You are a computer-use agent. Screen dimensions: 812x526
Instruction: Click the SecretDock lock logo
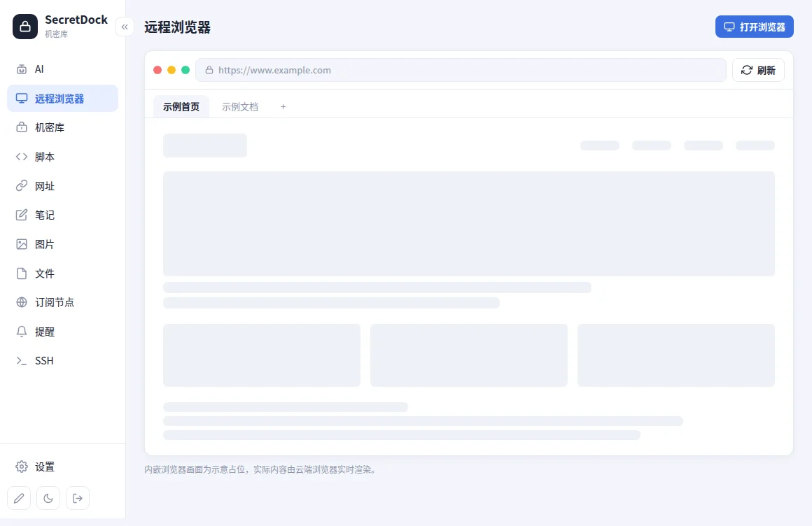point(25,27)
